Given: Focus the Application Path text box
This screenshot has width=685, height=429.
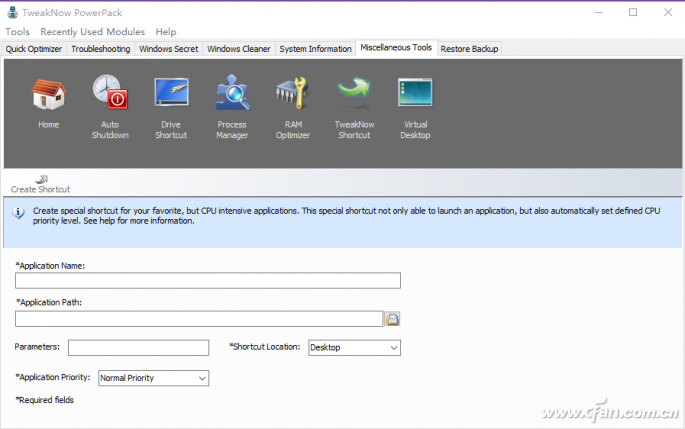Looking at the screenshot, I should tap(199, 319).
